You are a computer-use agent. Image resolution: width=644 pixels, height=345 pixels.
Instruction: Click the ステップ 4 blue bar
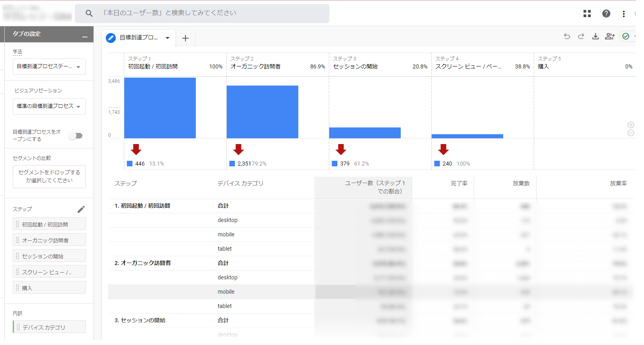click(x=467, y=136)
